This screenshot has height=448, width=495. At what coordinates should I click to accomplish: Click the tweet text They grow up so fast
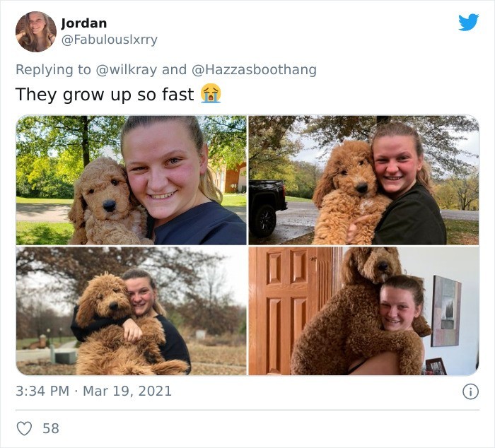pyautogui.click(x=105, y=94)
